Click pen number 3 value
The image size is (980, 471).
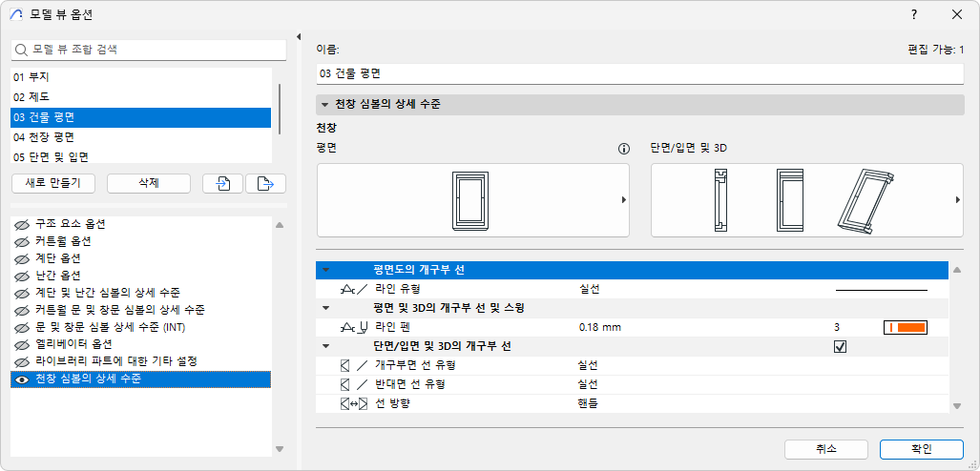(837, 327)
